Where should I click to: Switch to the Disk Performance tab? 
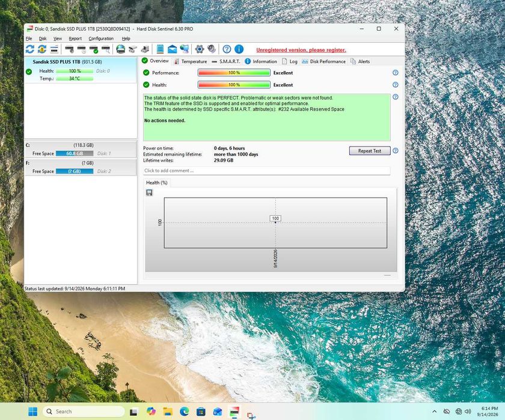point(323,61)
